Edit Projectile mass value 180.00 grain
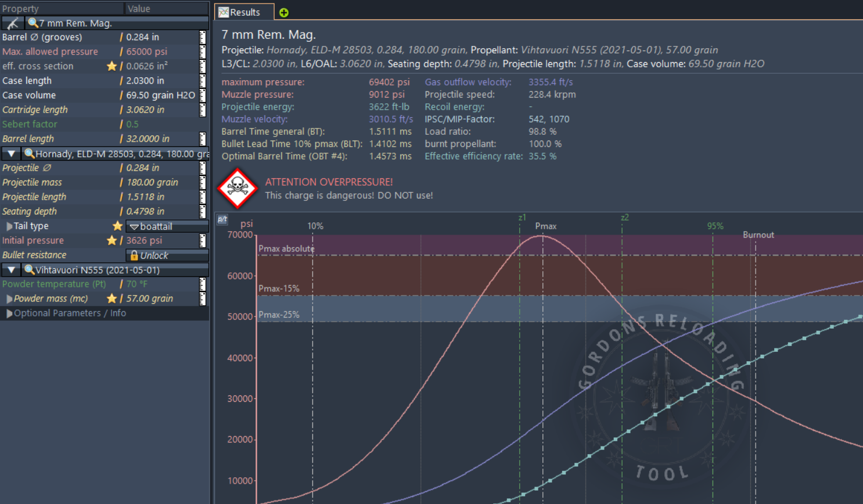Screen dimensions: 863x504 point(152,182)
